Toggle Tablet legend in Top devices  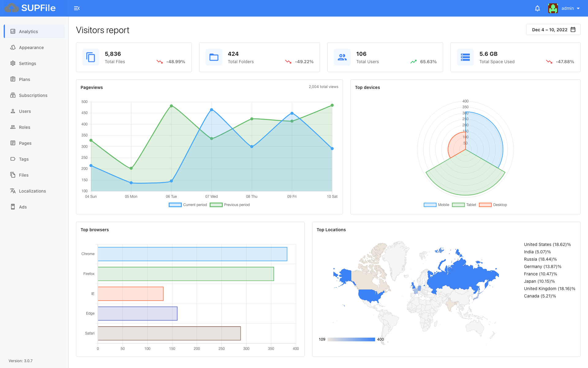464,205
